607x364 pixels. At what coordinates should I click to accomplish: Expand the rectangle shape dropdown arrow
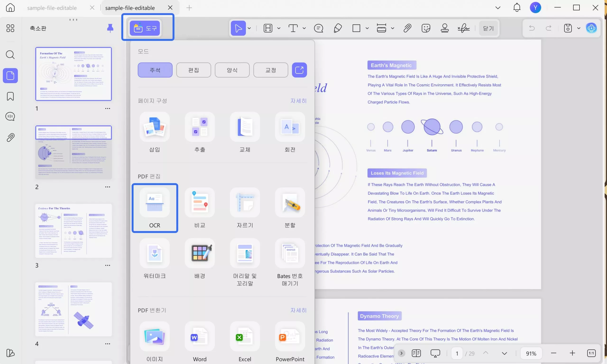point(367,28)
